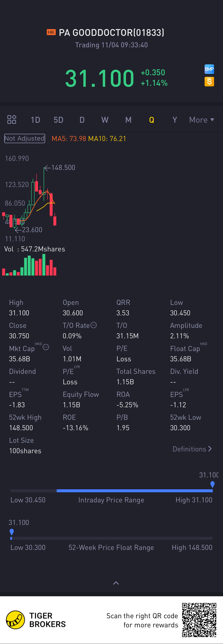Tap the Vol value 1.01M
The width and height of the screenshot is (223, 644).
[72, 359]
